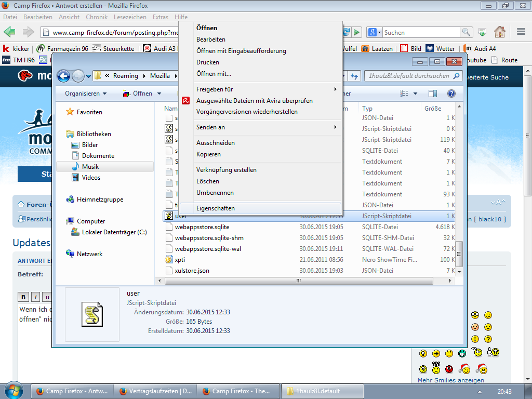Open the Explorer help icon
Image resolution: width=532 pixels, height=399 pixels.
451,94
